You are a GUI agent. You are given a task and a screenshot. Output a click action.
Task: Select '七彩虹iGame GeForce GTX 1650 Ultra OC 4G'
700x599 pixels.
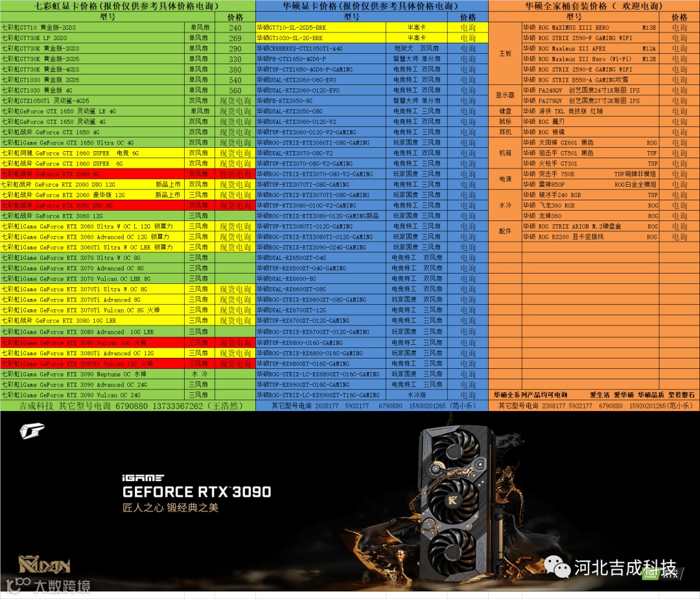pos(93,143)
